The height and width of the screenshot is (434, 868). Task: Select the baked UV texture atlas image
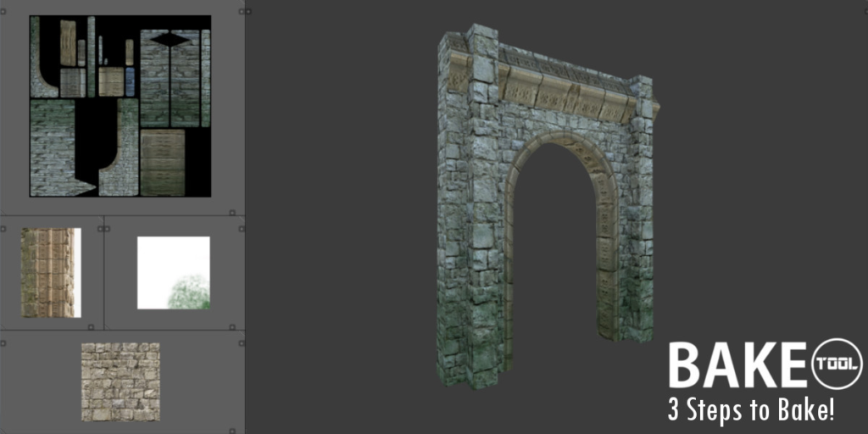click(x=120, y=106)
